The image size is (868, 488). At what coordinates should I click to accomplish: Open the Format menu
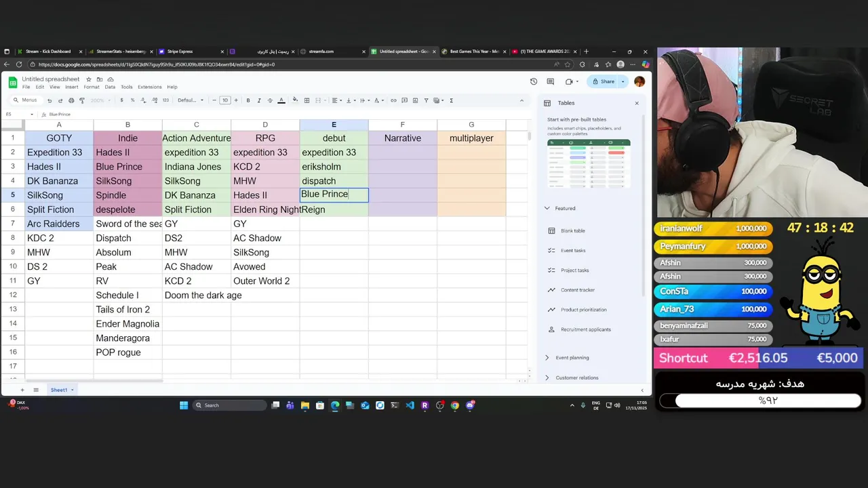coord(92,87)
